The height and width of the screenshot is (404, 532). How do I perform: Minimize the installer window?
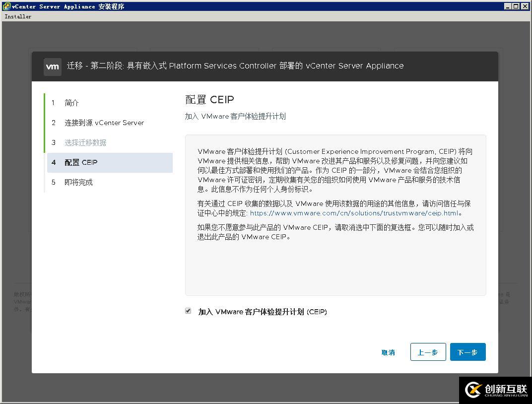point(508,6)
